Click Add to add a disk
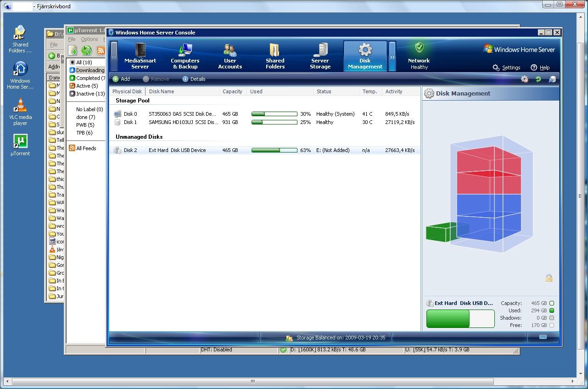The image size is (588, 389). pos(121,79)
